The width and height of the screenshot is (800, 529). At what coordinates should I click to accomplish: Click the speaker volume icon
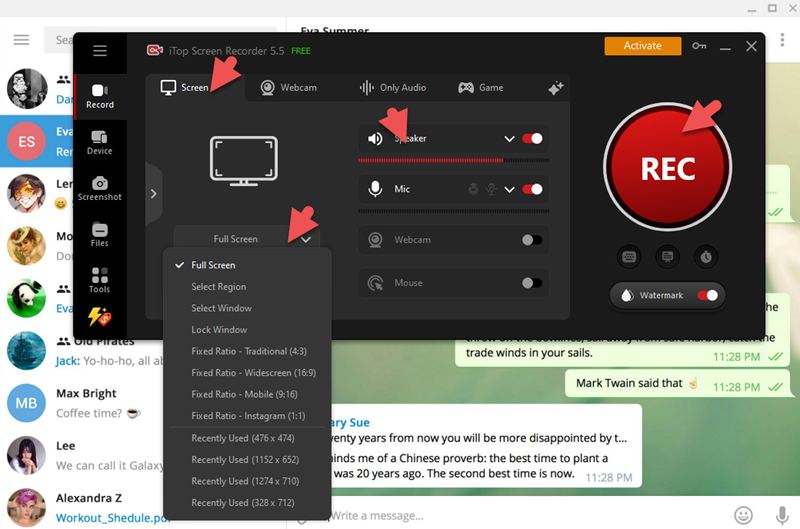[376, 138]
